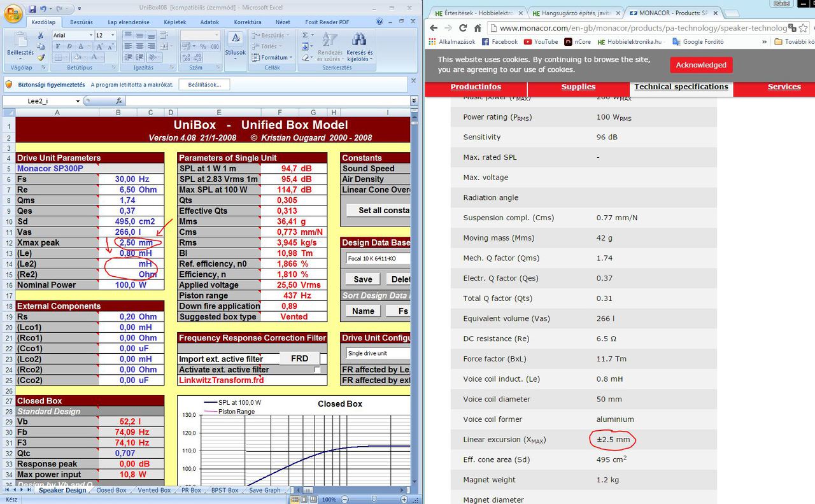Screen dimensions: 815x504
Task: Reload the Monacor page in Chrome
Action: [463, 28]
